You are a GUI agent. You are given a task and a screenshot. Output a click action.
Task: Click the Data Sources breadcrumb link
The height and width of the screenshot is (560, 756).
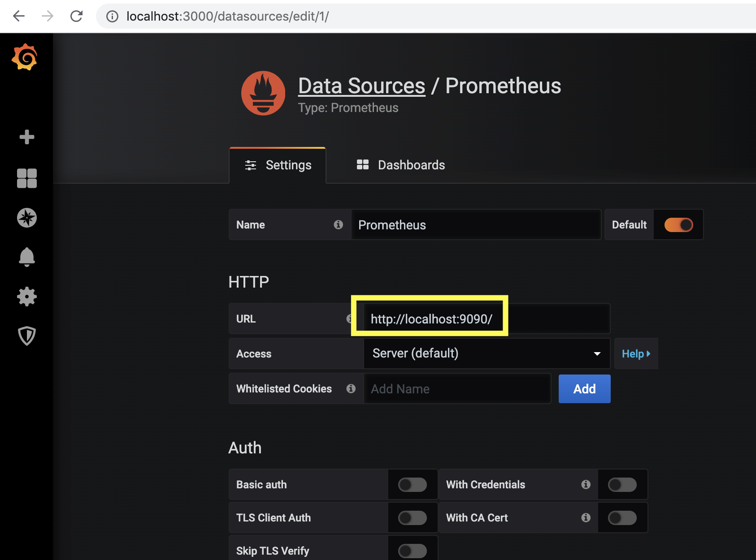click(361, 86)
